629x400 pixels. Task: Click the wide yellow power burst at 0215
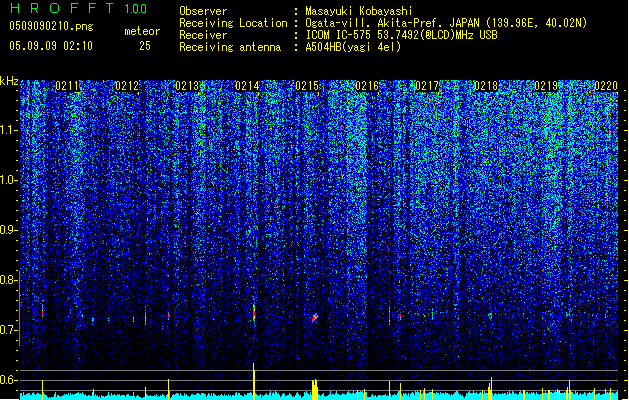click(x=315, y=389)
